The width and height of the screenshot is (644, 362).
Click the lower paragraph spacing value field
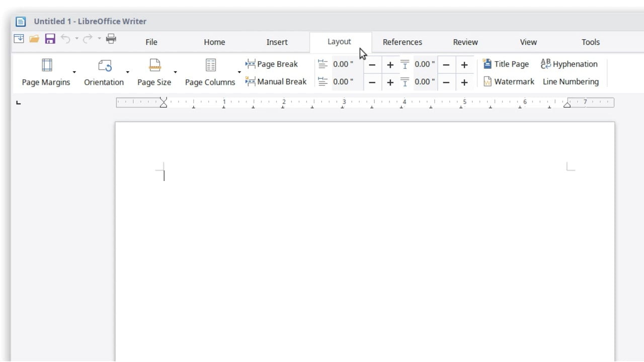[425, 81]
